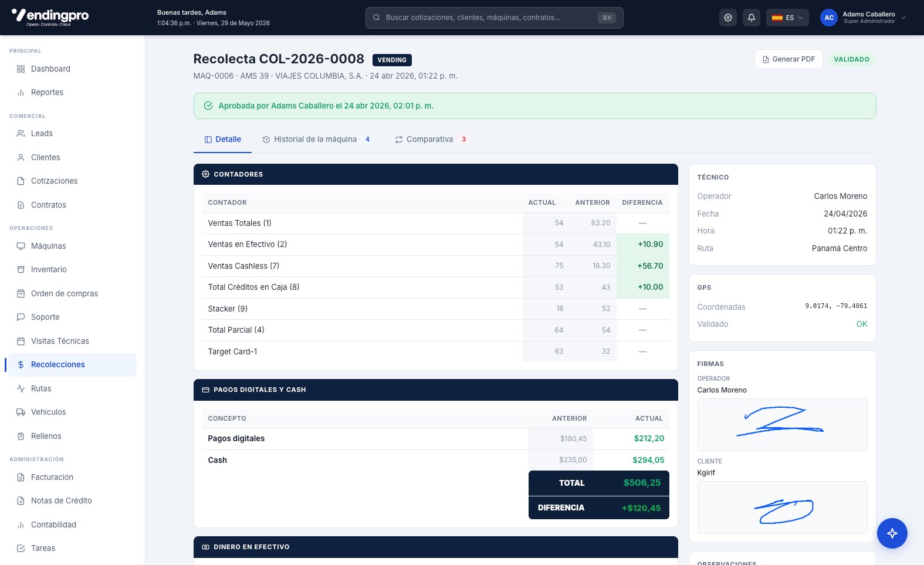Viewport: 924px width, 565px height.
Task: Click the Orden de compras bag icon
Action: (x=21, y=293)
